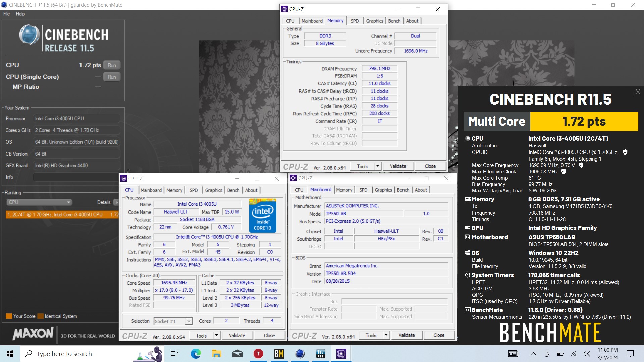
Task: Click the CPU-Z Mainboard window title icon
Action: 293,178
